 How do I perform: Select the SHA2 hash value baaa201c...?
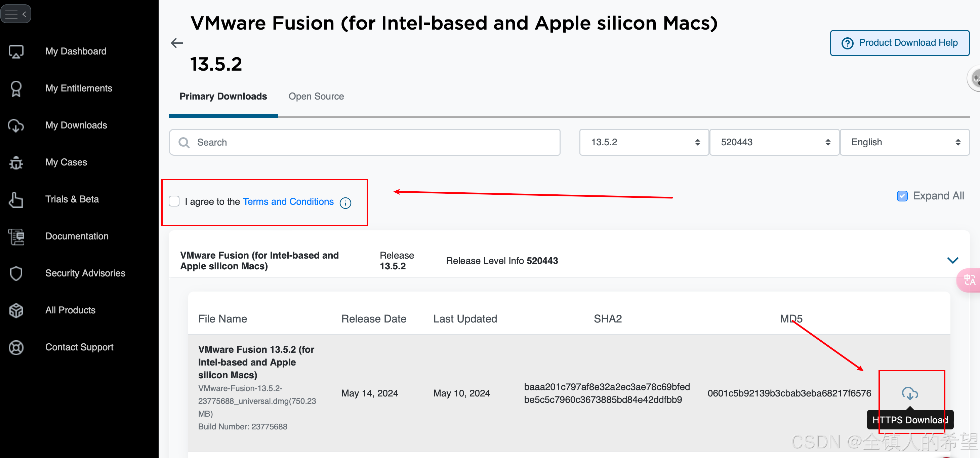607,393
